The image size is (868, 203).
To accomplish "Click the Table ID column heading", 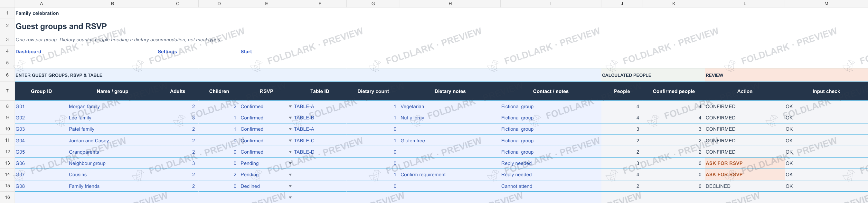I will pos(320,91).
